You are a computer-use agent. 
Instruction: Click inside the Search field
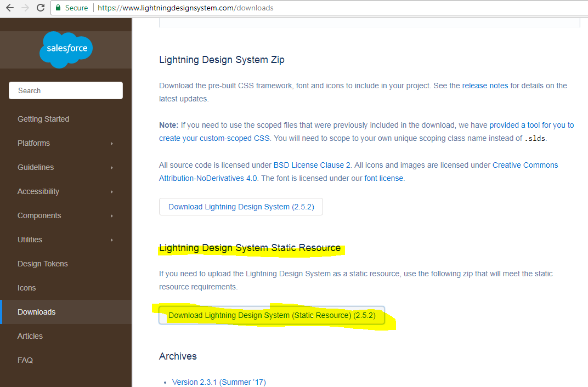[x=65, y=90]
